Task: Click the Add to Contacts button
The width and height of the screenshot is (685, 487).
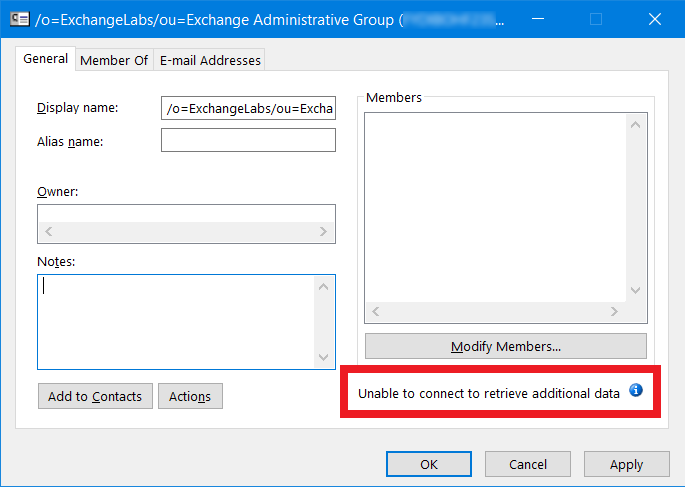Action: pos(95,396)
